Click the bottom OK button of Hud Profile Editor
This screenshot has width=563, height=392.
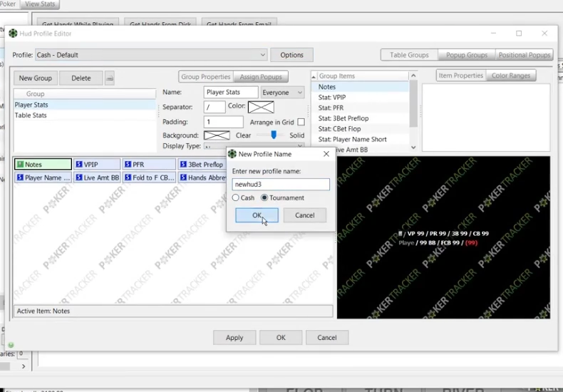click(281, 337)
